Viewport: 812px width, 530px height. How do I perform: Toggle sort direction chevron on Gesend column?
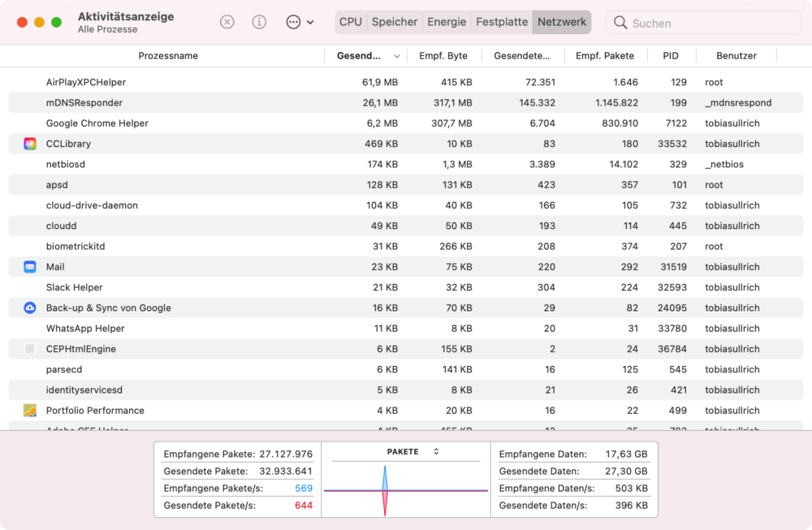(x=397, y=57)
